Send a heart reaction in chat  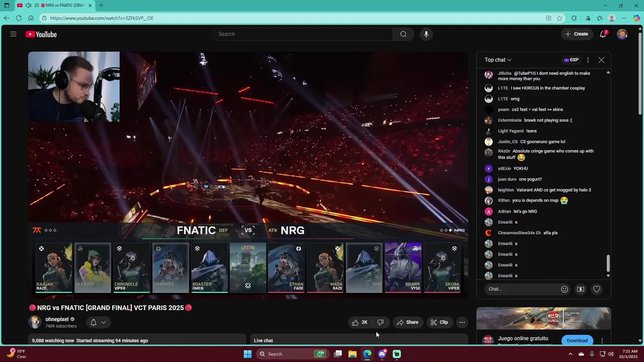(x=597, y=289)
